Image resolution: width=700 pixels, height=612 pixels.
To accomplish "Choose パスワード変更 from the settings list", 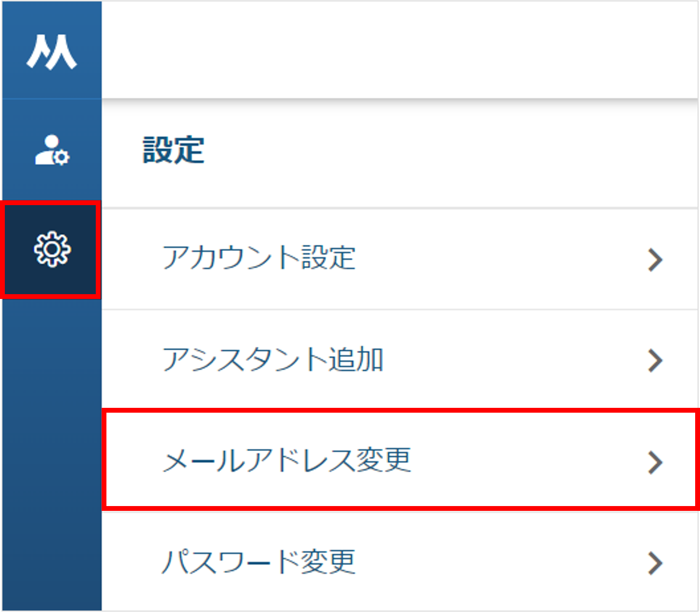I will click(400, 561).
